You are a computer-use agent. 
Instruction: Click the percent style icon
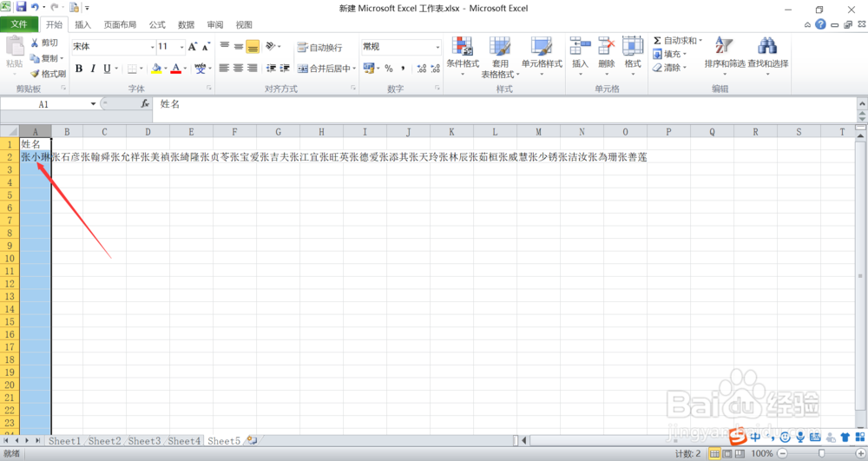coord(389,69)
